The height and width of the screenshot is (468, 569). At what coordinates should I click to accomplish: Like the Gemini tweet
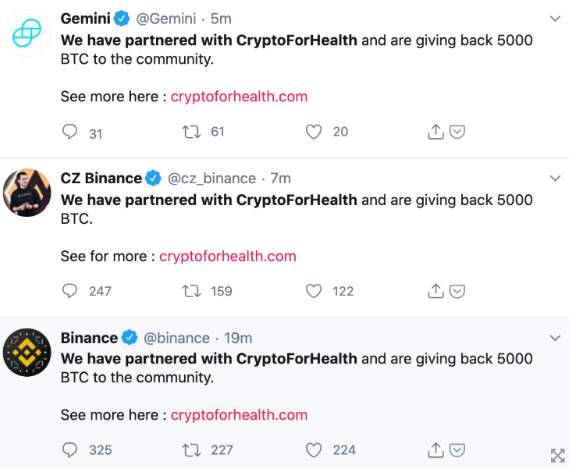pos(314,132)
